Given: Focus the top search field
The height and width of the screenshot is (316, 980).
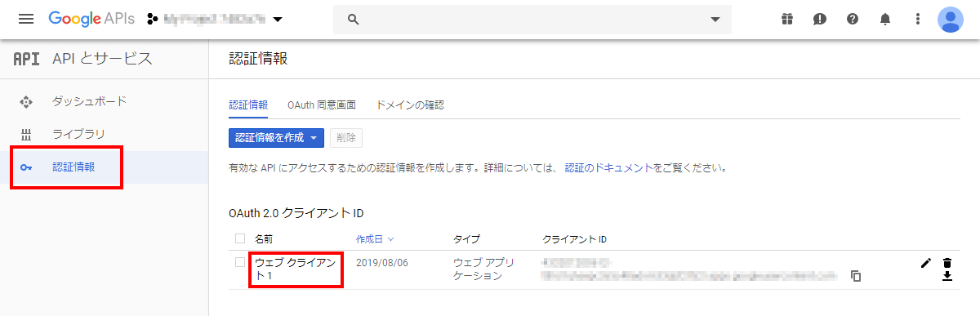Looking at the screenshot, I should [532, 20].
